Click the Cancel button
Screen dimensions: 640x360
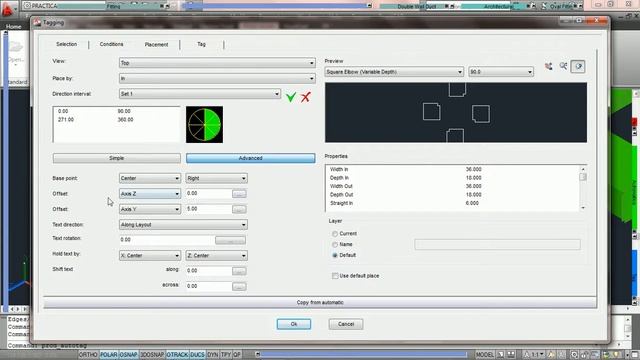click(x=346, y=324)
